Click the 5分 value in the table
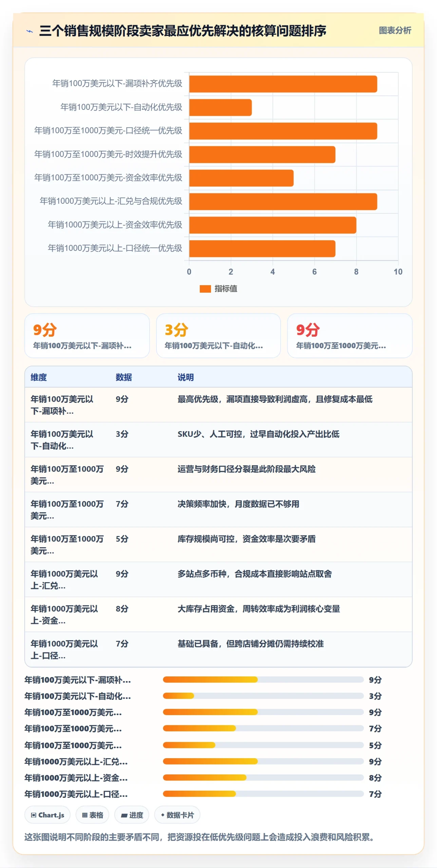The height and width of the screenshot is (868, 437). pos(122,539)
